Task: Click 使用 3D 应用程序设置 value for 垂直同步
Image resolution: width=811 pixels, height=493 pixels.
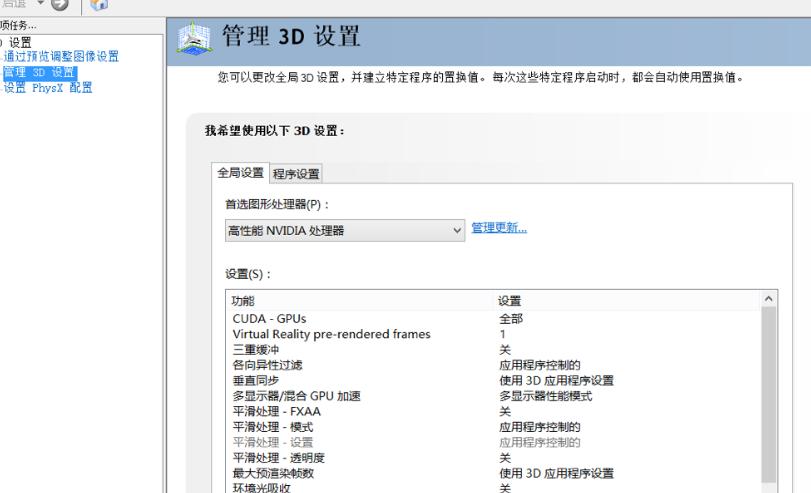Action: (557, 381)
